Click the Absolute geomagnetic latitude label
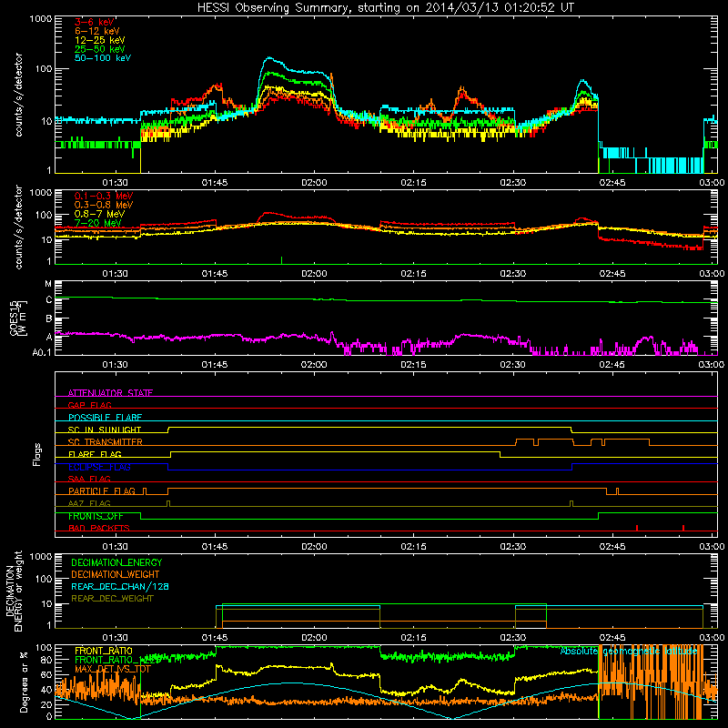The image size is (728, 728). click(x=629, y=651)
